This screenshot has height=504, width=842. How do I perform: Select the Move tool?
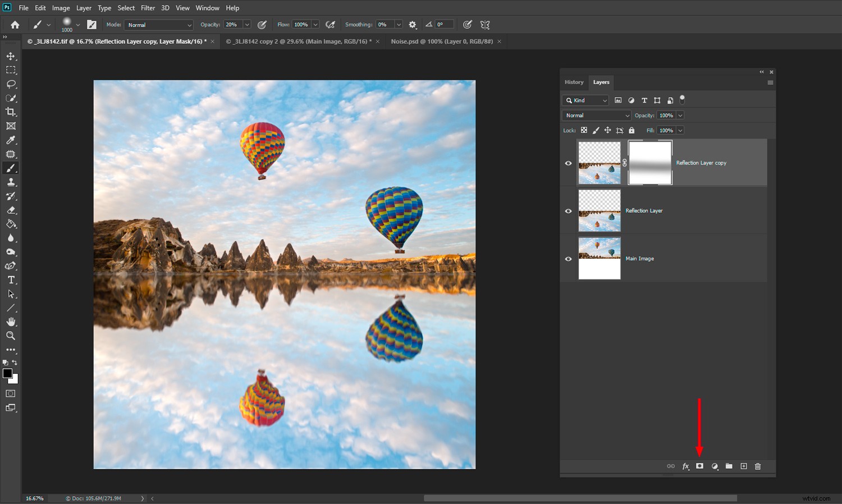(10, 56)
